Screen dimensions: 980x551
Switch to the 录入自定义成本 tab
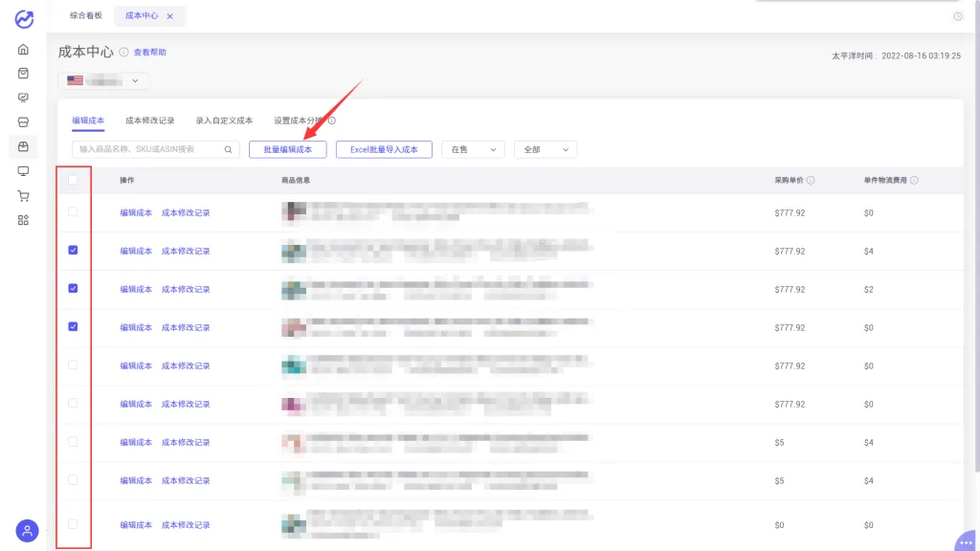pos(224,121)
